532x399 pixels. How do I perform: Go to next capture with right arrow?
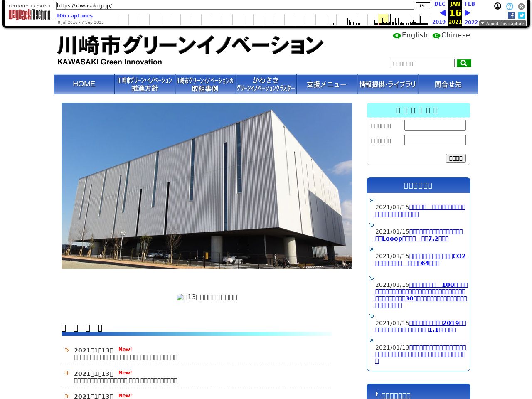point(468,13)
